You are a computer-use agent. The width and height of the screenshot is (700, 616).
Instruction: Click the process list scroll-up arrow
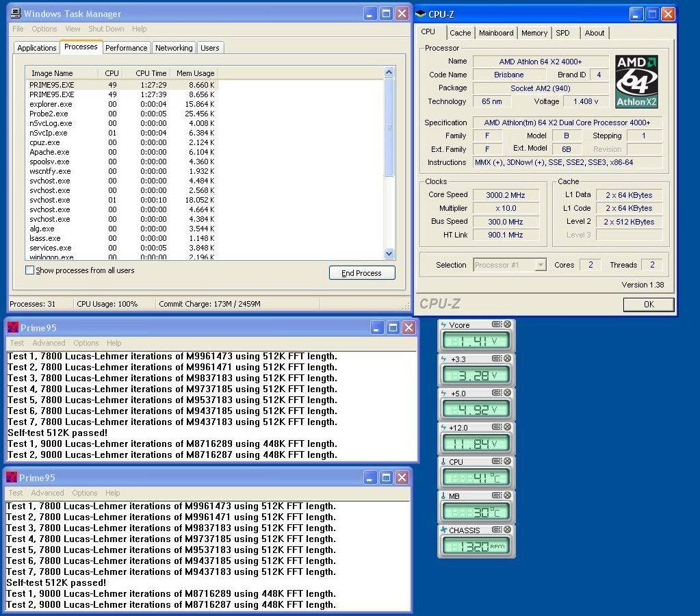[x=389, y=73]
